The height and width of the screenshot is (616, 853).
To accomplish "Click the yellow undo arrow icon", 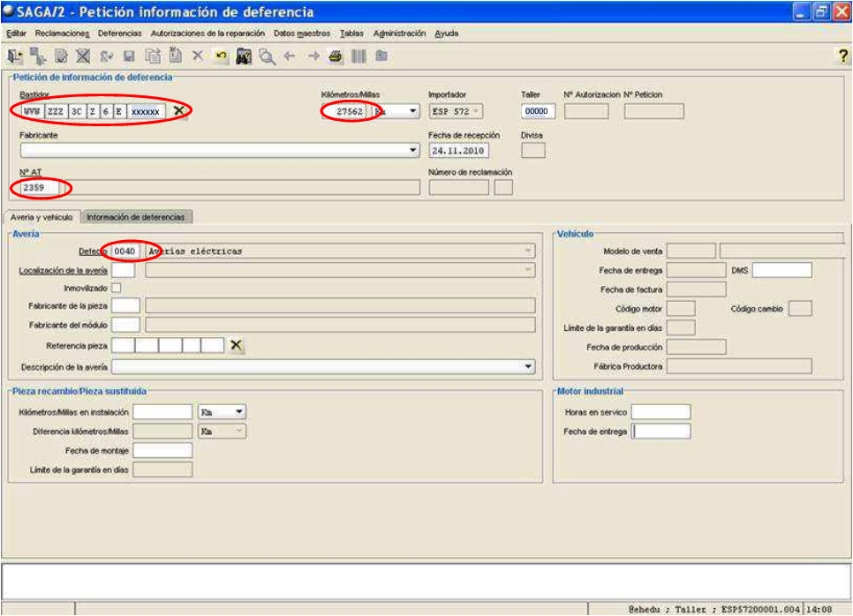I will (x=221, y=56).
